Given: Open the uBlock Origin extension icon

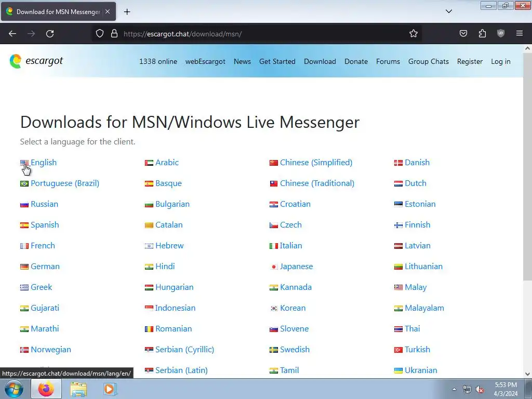Looking at the screenshot, I should pos(501,34).
